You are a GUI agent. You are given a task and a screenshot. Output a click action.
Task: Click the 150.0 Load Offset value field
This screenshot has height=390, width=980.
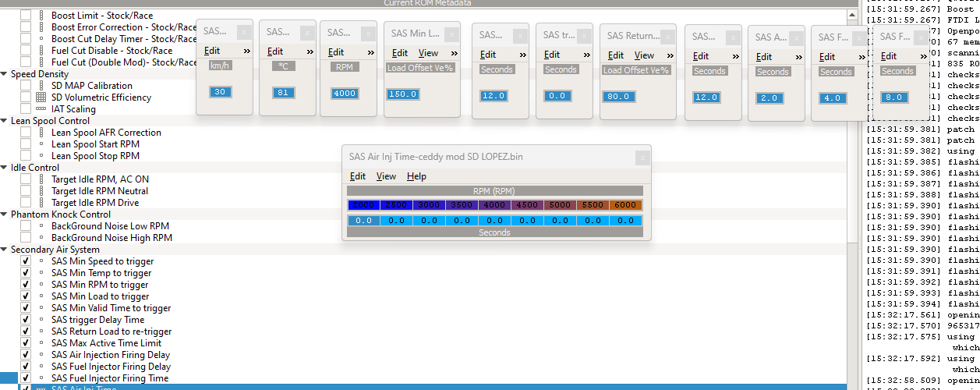point(403,94)
